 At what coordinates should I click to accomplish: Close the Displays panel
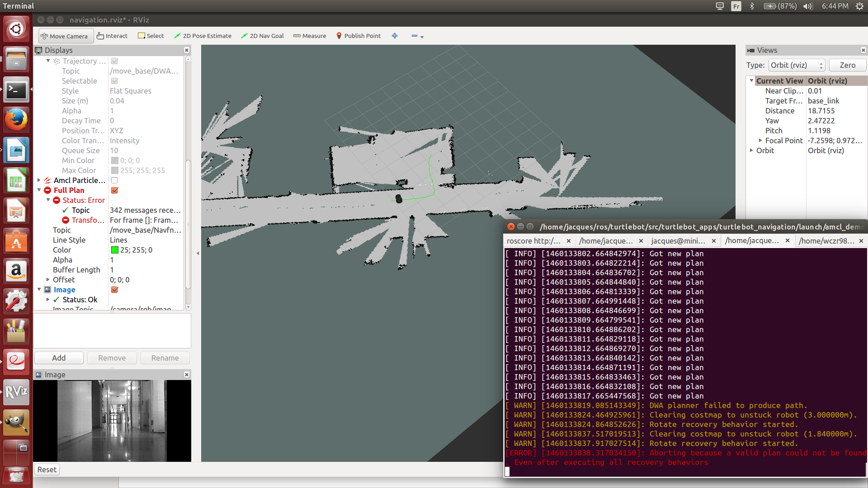pyautogui.click(x=187, y=50)
